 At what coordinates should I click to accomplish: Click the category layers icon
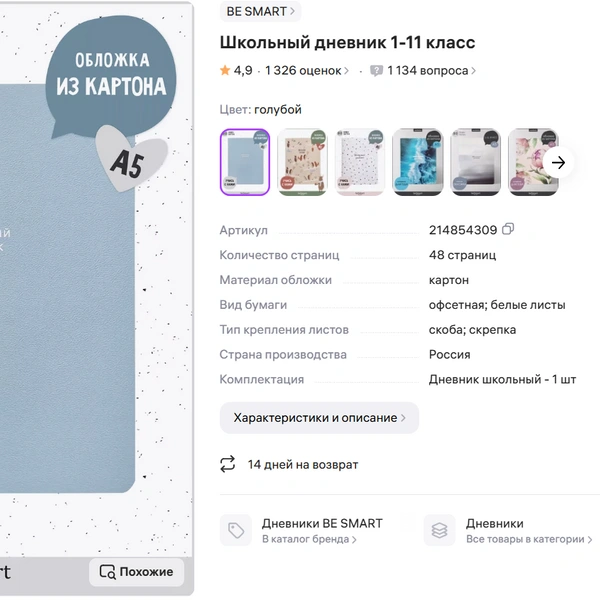pyautogui.click(x=439, y=530)
